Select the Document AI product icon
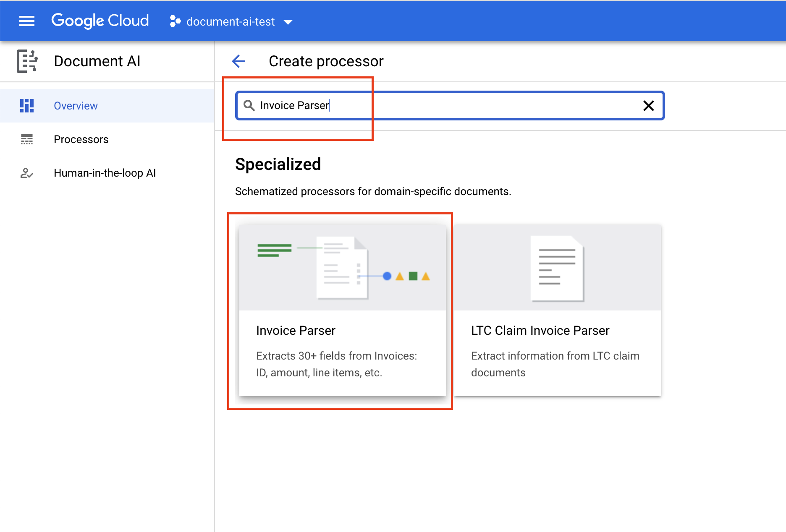Image resolution: width=786 pixels, height=532 pixels. coord(27,61)
